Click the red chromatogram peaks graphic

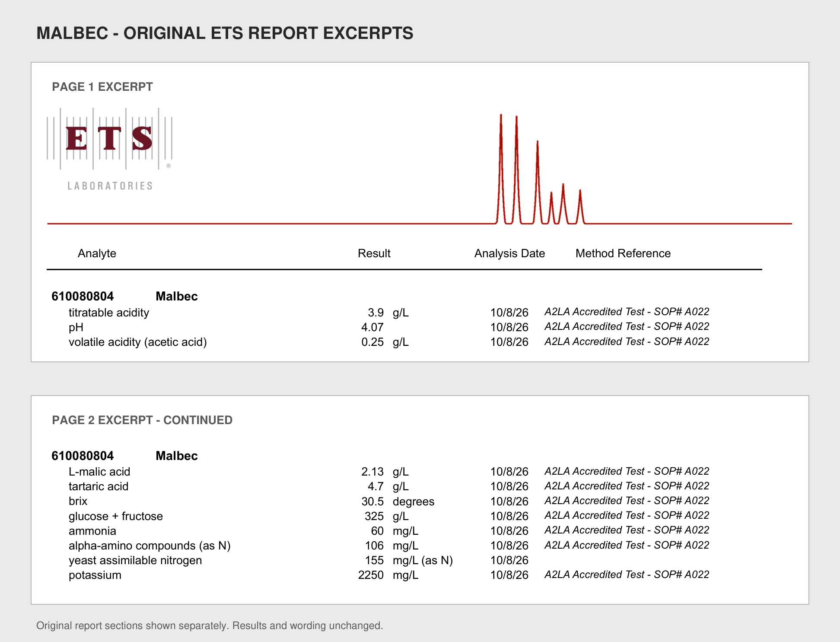540,169
